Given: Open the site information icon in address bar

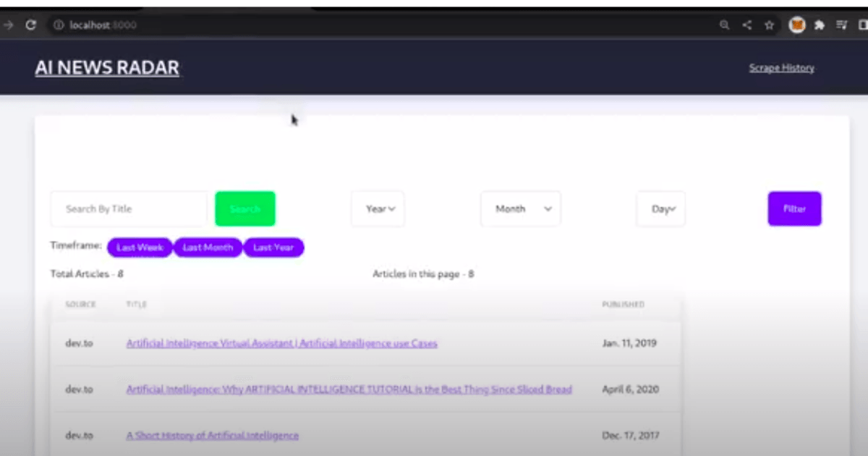Looking at the screenshot, I should click(57, 24).
